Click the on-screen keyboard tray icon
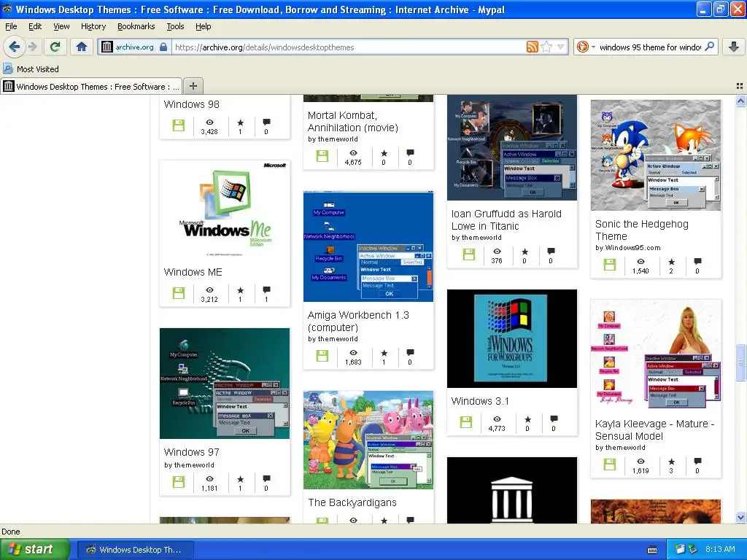This screenshot has height=560, width=747. click(x=653, y=550)
